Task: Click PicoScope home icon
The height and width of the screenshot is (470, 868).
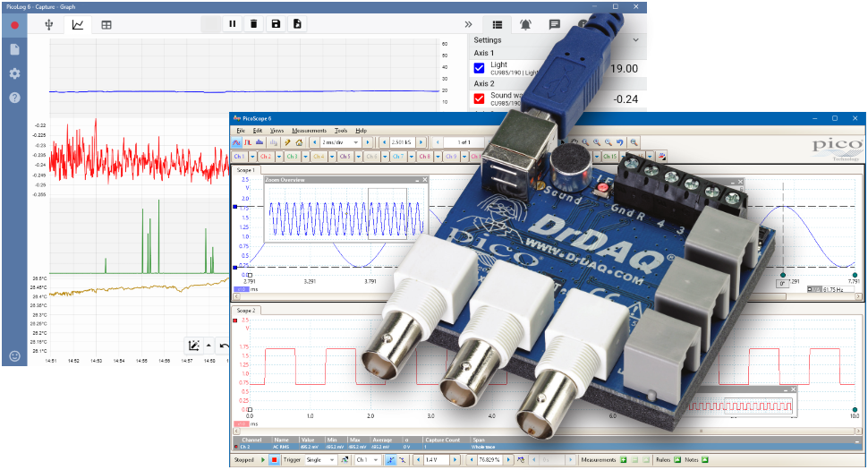Action: (299, 142)
